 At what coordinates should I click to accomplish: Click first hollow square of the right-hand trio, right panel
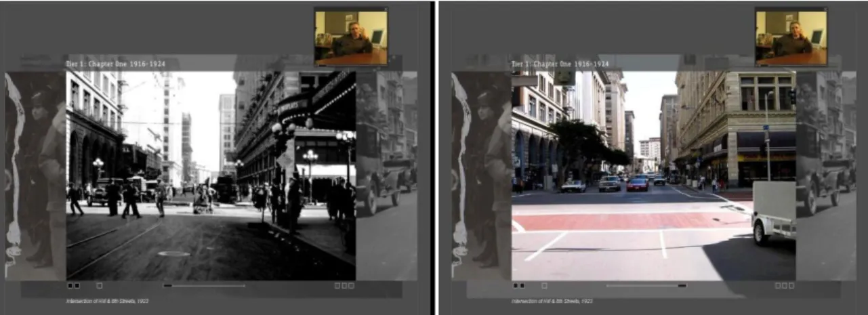[x=777, y=285]
